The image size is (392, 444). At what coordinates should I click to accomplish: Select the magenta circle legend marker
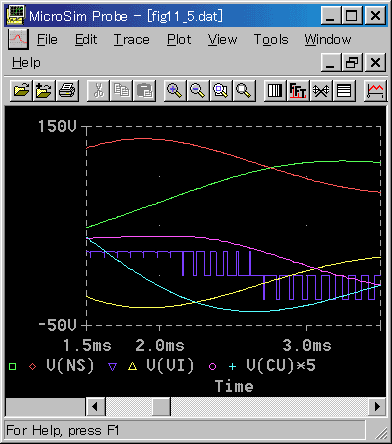pos(212,367)
